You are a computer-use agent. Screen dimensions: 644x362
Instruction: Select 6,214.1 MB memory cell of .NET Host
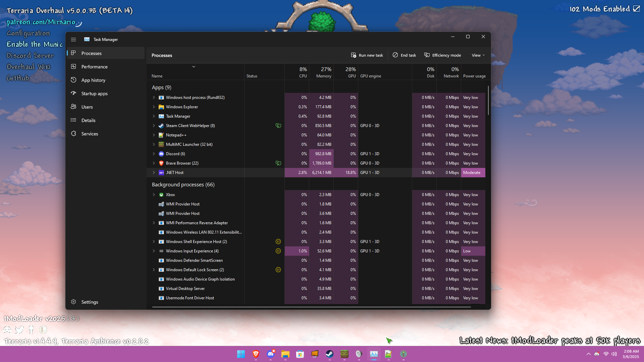(321, 173)
